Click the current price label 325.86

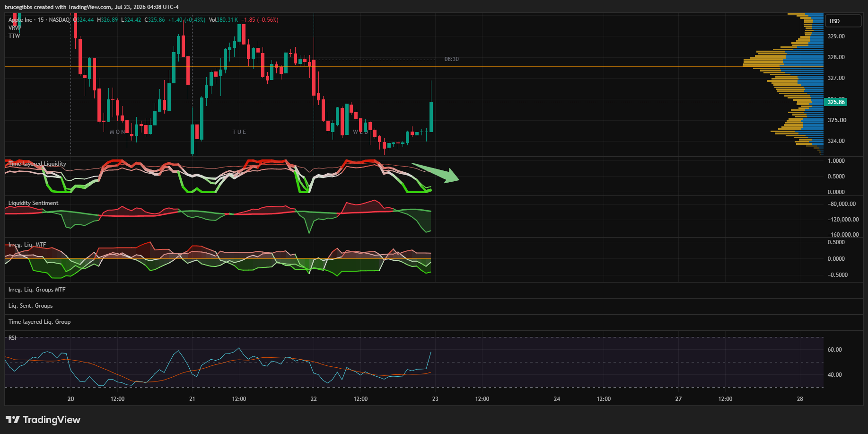836,102
